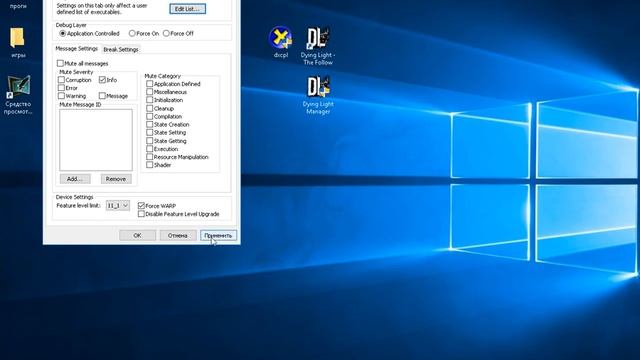Image resolution: width=640 pixels, height=360 pixels.
Task: Open the dxcpl desktop shortcut
Action: pyautogui.click(x=281, y=41)
